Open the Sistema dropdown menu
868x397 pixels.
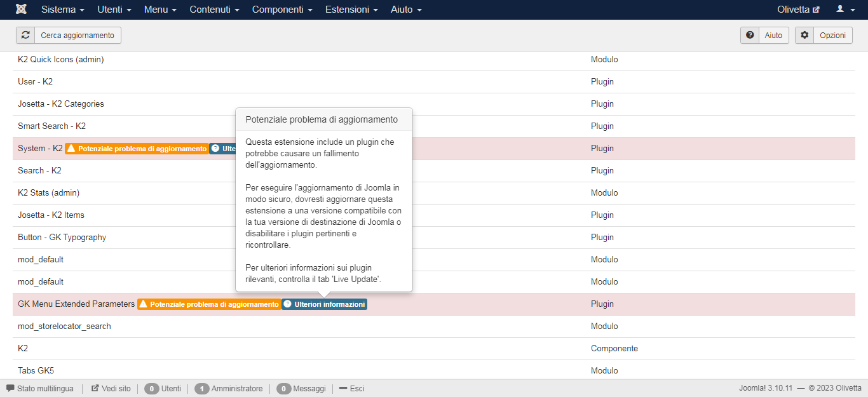[62, 10]
